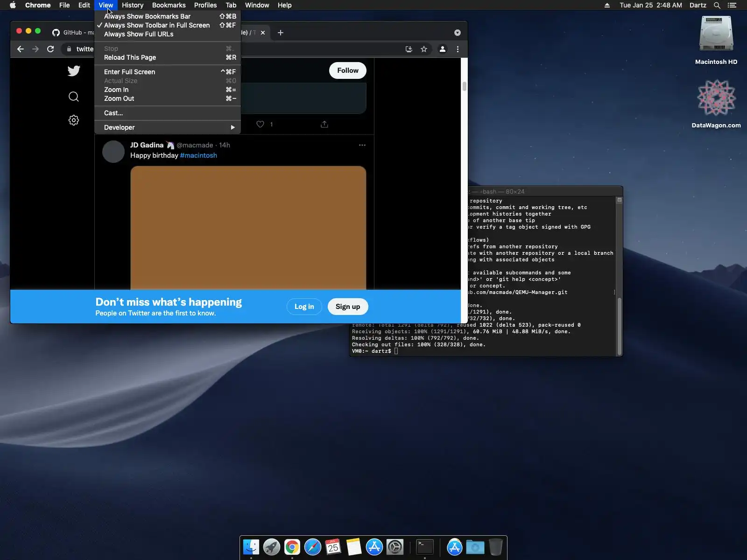Click the lock icon beside the URL

[x=69, y=49]
